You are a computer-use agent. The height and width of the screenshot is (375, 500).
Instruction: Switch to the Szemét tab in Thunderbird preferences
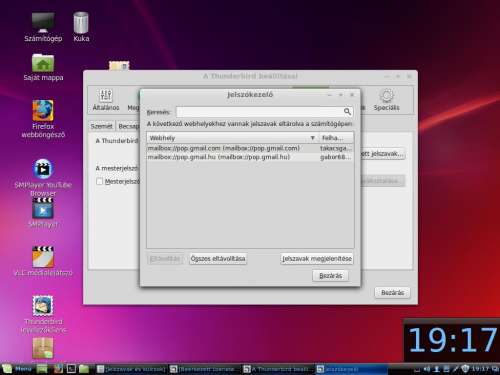(x=101, y=126)
